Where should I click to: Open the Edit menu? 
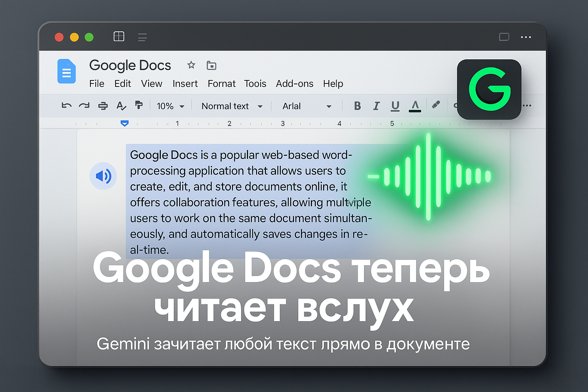tap(122, 83)
